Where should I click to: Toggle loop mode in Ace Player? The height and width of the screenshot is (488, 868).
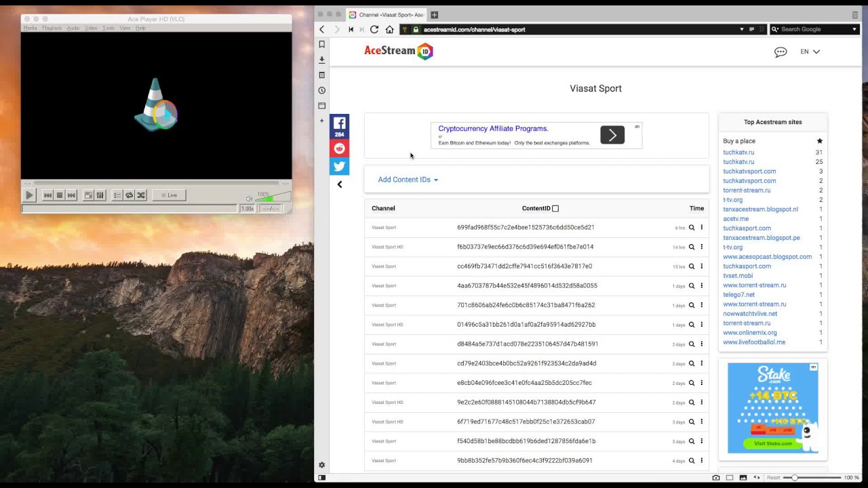pyautogui.click(x=129, y=195)
